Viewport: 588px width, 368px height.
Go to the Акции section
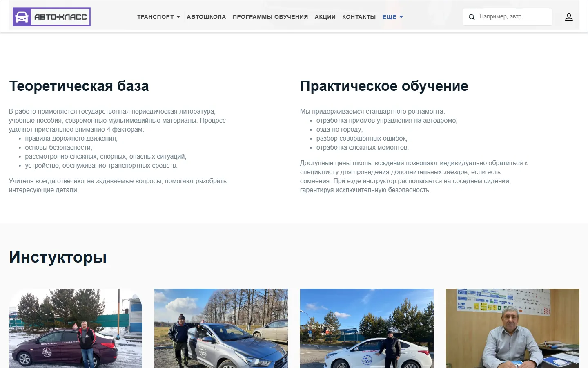pos(325,17)
